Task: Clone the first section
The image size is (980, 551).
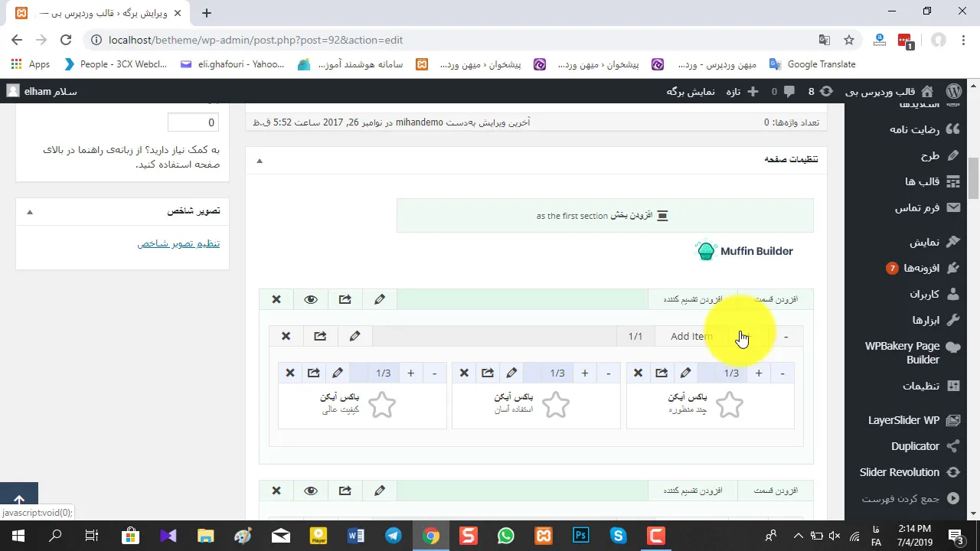Action: 345,299
